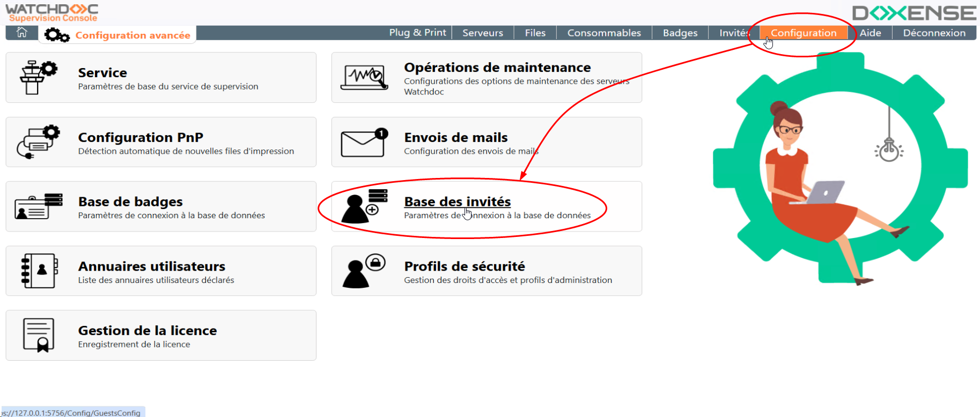This screenshot has height=417, width=980.
Task: Click the Base des invités user icon
Action: pos(364,206)
